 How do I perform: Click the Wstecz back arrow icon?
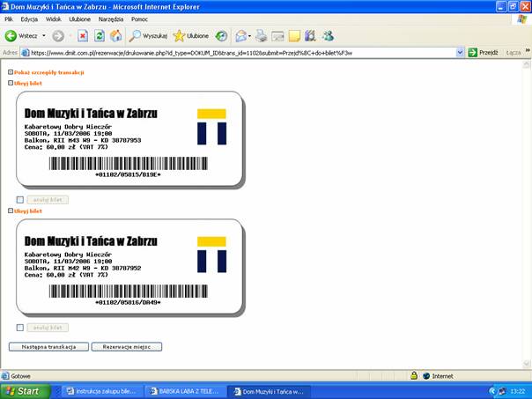point(11,36)
